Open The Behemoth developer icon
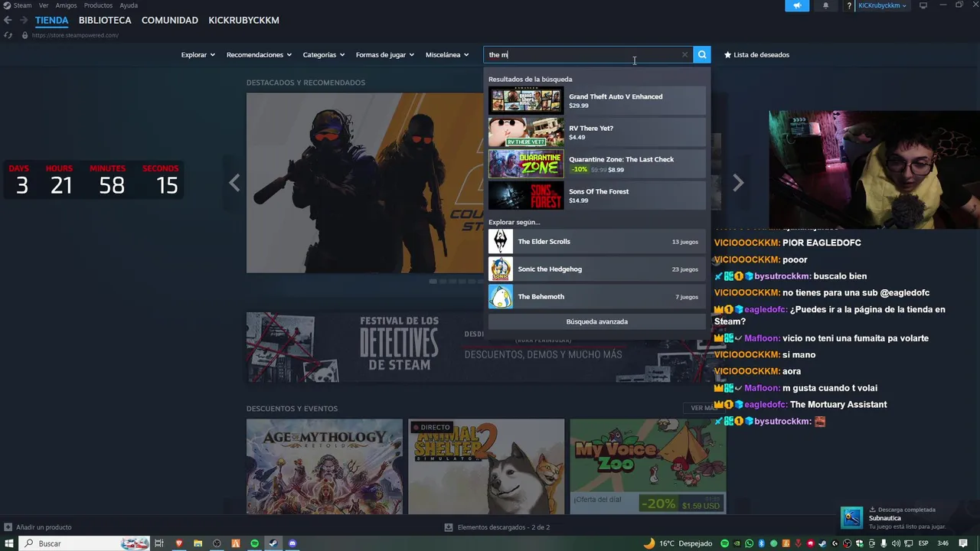 point(501,297)
